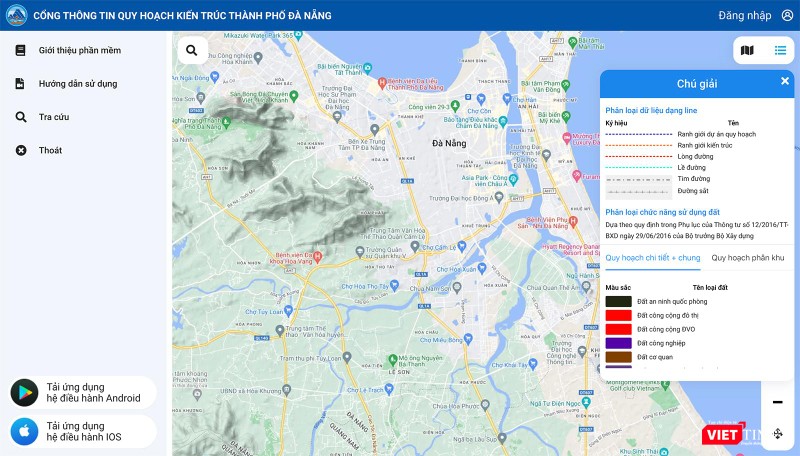The height and width of the screenshot is (456, 800).
Task: Open the map layers icon
Action: [747, 50]
